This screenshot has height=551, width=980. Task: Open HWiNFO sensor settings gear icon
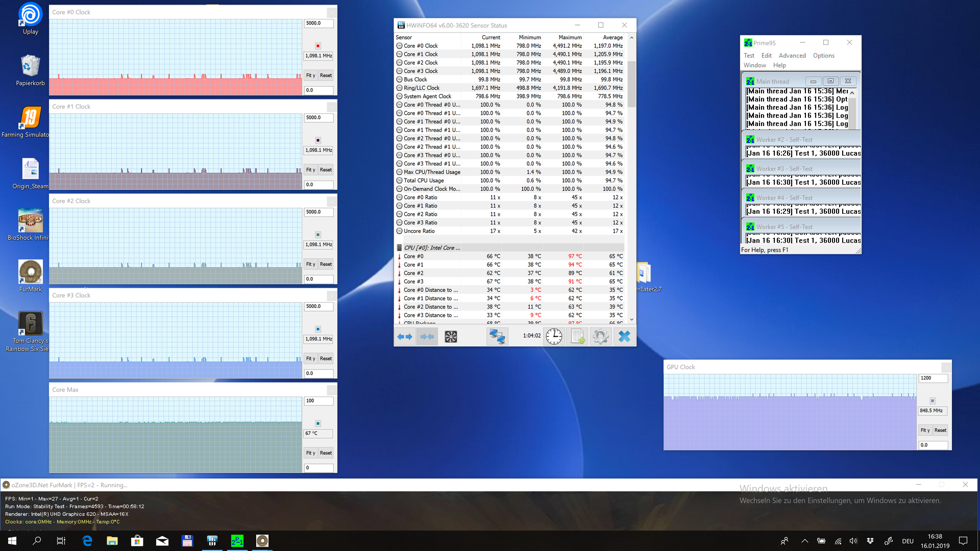click(x=601, y=337)
